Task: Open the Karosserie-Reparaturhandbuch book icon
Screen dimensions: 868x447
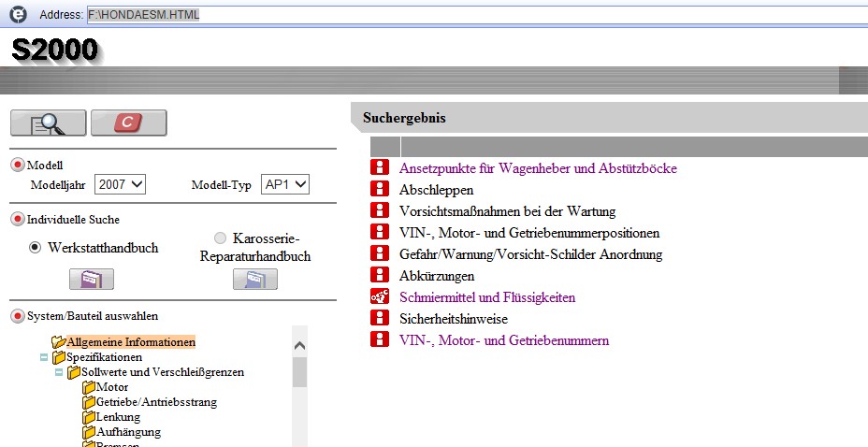Action: tap(254, 279)
